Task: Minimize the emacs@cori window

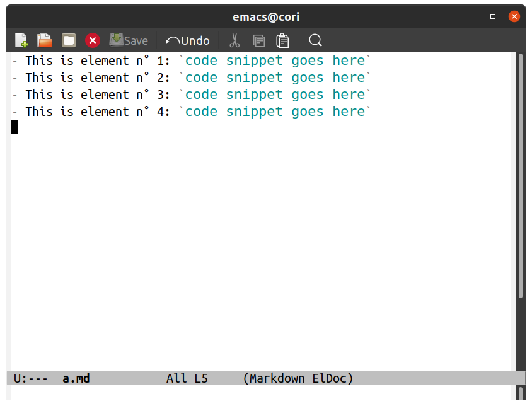Action: click(x=471, y=16)
